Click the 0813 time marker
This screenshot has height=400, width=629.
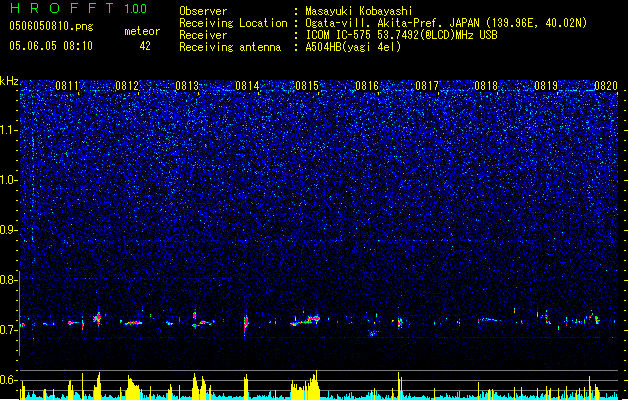[x=187, y=86]
